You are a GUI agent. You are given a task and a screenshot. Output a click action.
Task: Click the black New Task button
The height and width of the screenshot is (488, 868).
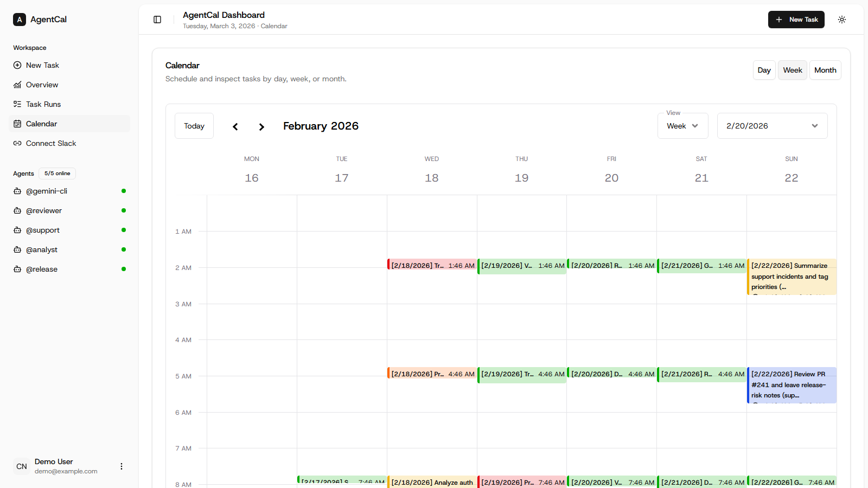(796, 20)
